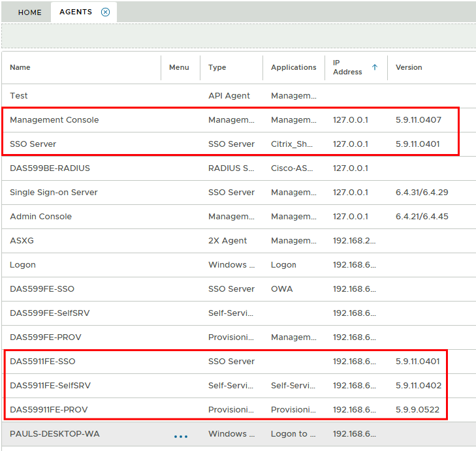The height and width of the screenshot is (451, 476).
Task: Select the ASXG 2X Agent row
Action: [22, 241]
